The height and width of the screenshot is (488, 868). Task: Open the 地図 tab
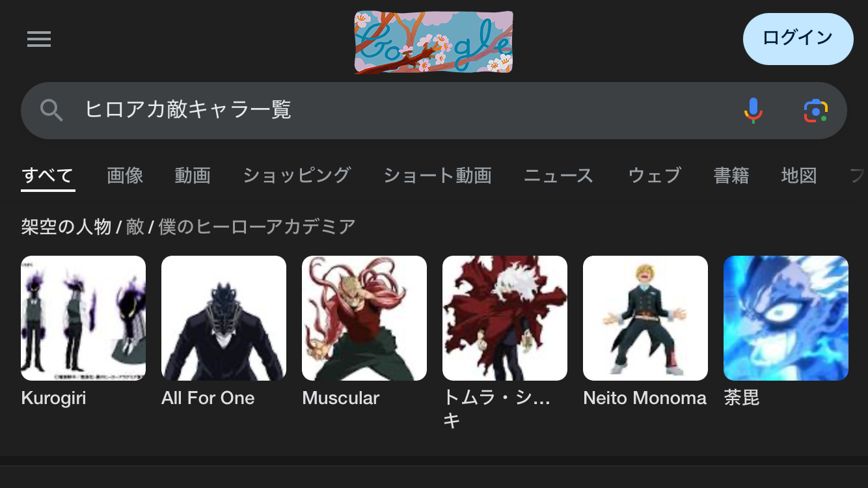tap(798, 176)
